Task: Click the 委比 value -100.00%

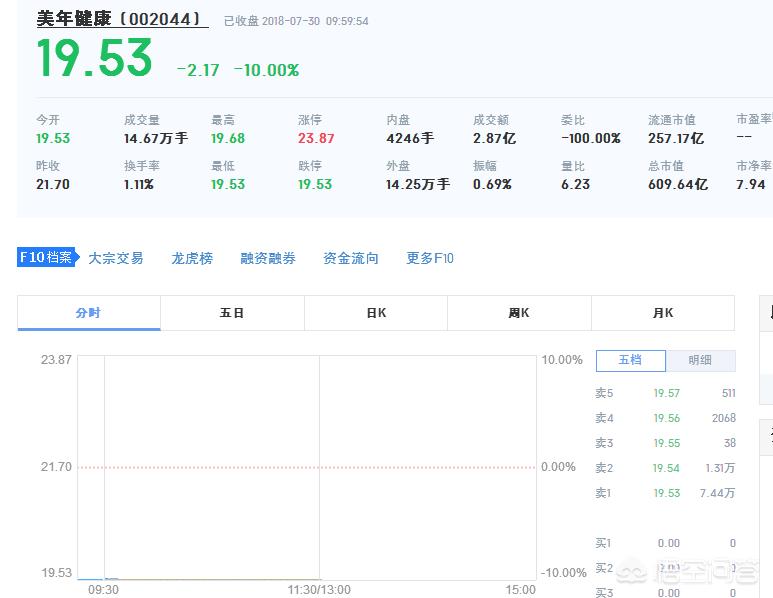Action: (591, 138)
